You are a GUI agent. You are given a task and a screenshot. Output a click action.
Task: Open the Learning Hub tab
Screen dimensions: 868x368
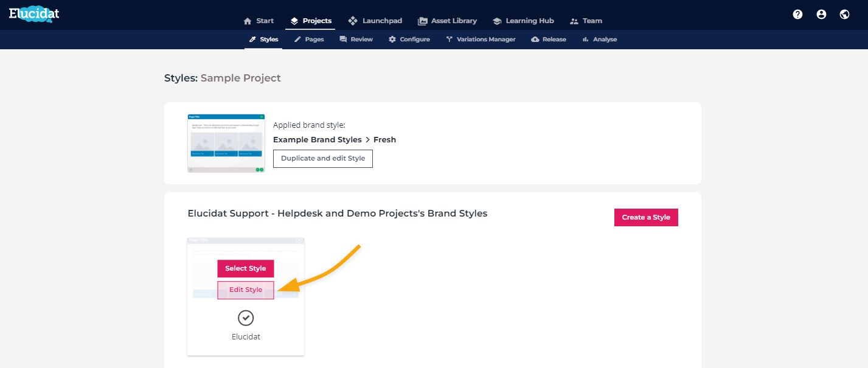[523, 21]
